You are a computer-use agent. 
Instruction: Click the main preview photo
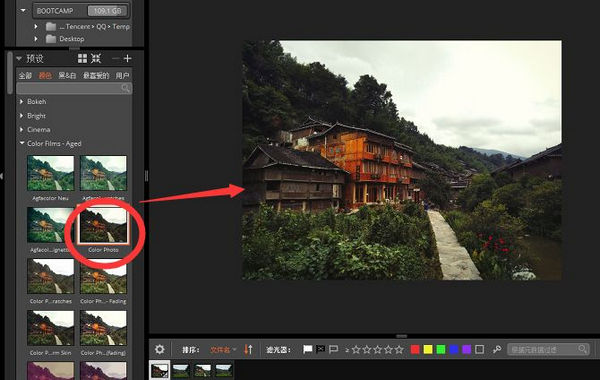pyautogui.click(x=402, y=160)
